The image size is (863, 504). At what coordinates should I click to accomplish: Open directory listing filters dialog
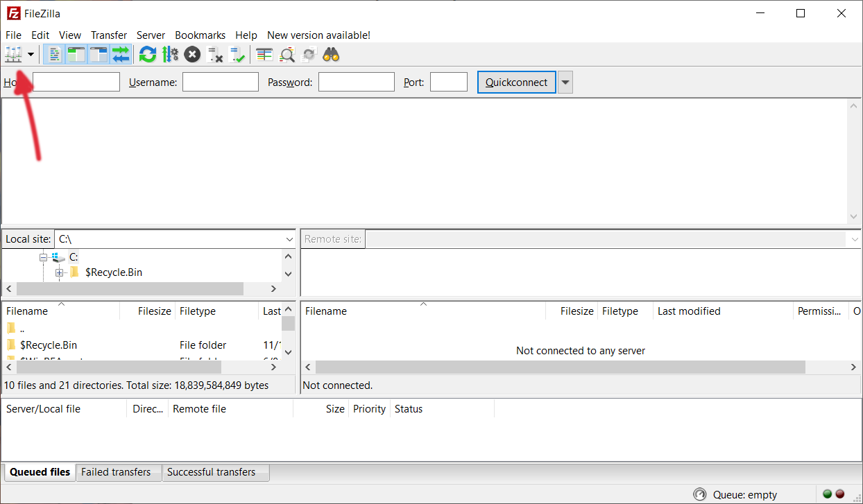pyautogui.click(x=264, y=54)
